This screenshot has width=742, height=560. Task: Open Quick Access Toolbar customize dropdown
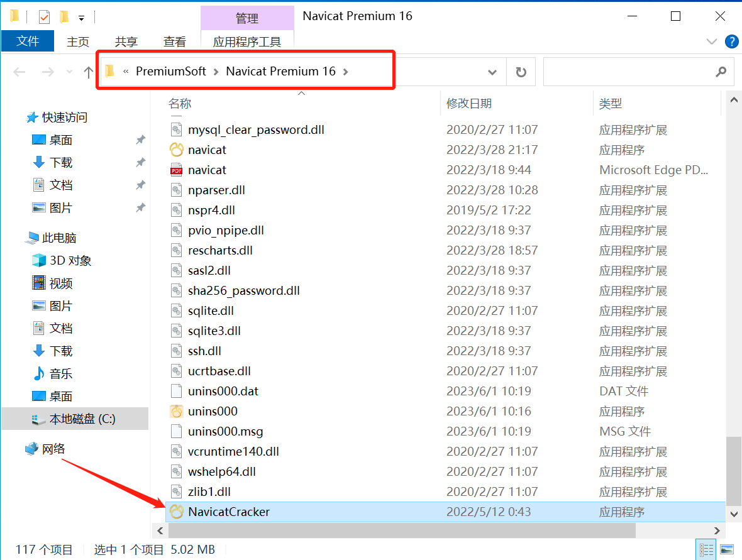click(82, 17)
